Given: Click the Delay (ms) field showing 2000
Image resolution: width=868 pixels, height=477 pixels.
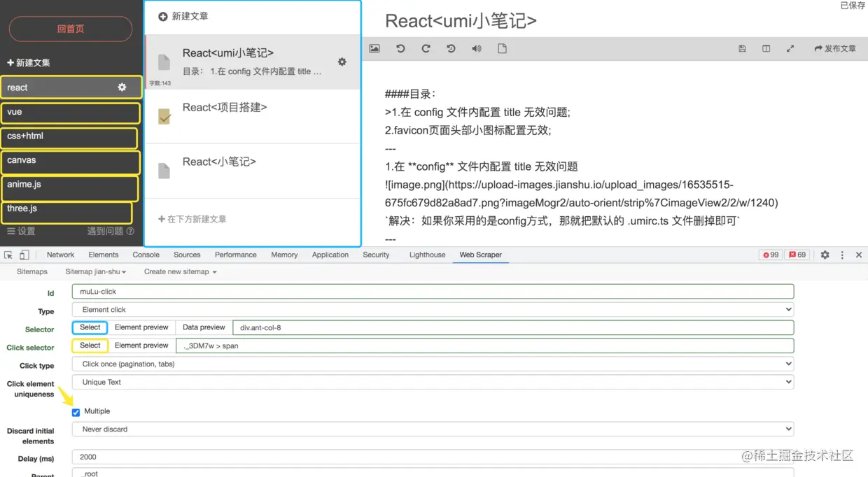Looking at the screenshot, I should tap(433, 457).
